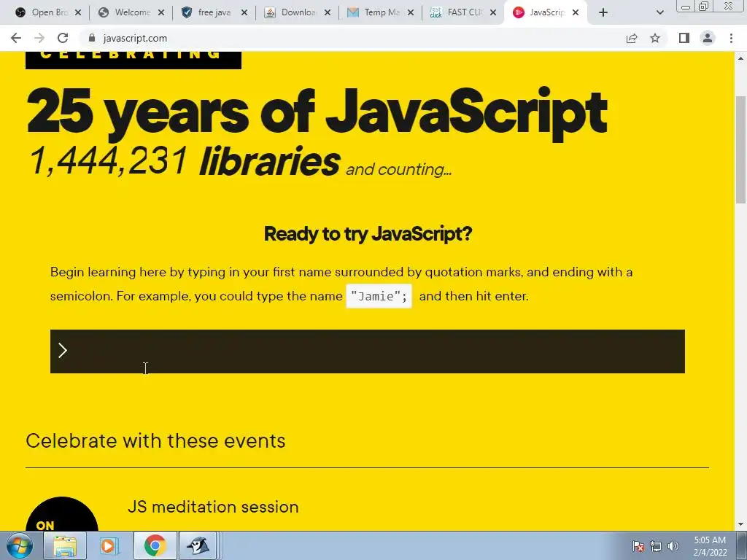Viewport: 747px width, 560px height.
Task: Click the browser forward arrow
Action: click(39, 38)
